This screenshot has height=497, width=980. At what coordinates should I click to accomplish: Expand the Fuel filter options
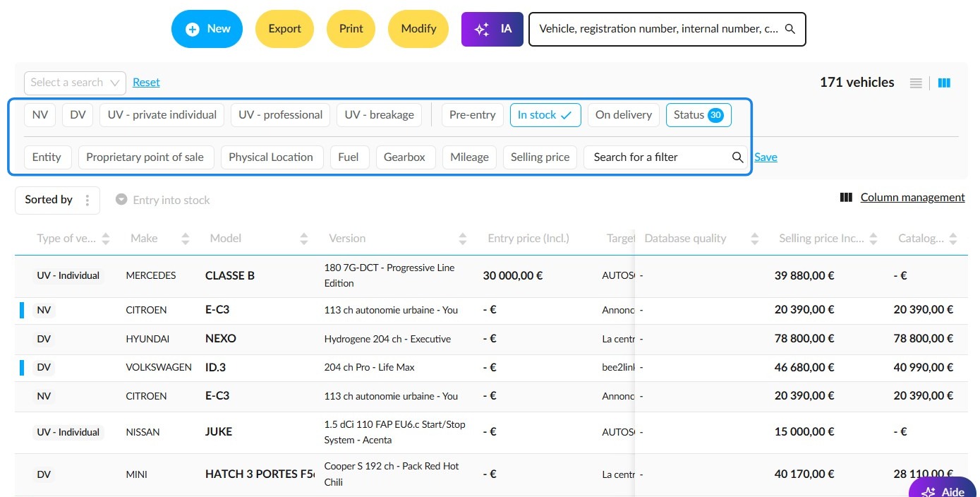pos(349,157)
